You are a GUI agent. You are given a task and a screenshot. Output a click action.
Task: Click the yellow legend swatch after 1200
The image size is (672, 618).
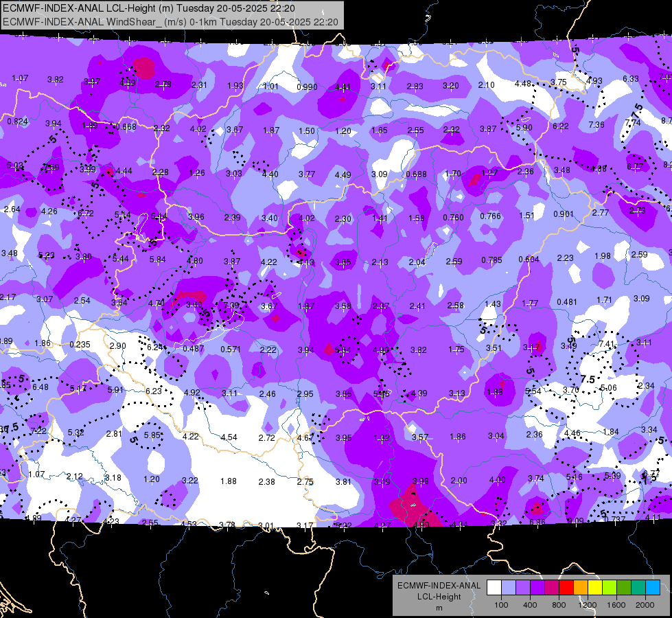tap(595, 588)
